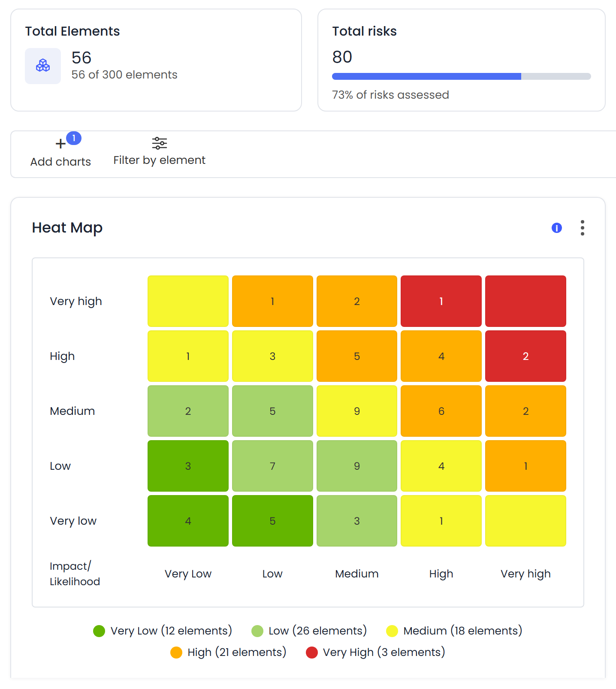The height and width of the screenshot is (689, 616).
Task: Click the empty yellow cell: Very high impact, Very Low likelihood
Action: pyautogui.click(x=188, y=301)
